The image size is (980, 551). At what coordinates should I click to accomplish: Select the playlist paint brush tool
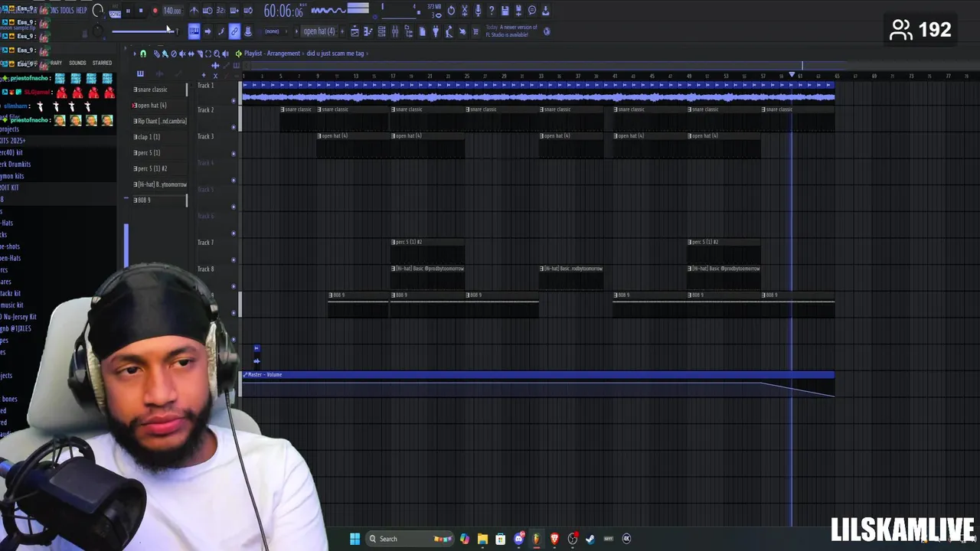click(x=165, y=54)
